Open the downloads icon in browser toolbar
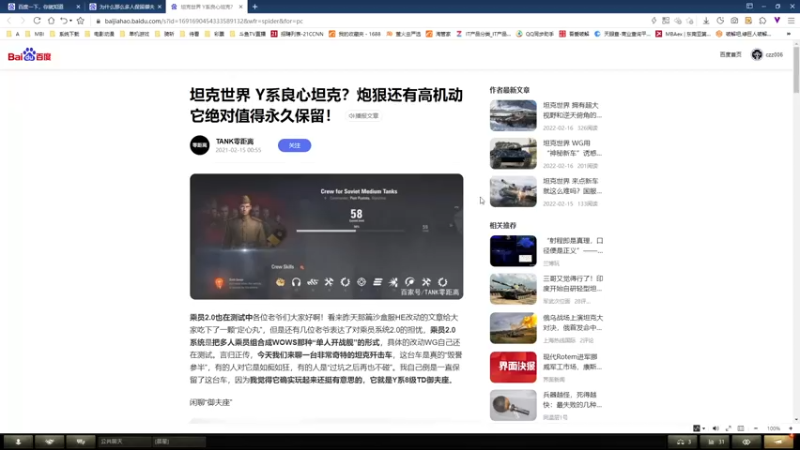Image resolution: width=800 pixels, height=450 pixels. click(x=706, y=21)
